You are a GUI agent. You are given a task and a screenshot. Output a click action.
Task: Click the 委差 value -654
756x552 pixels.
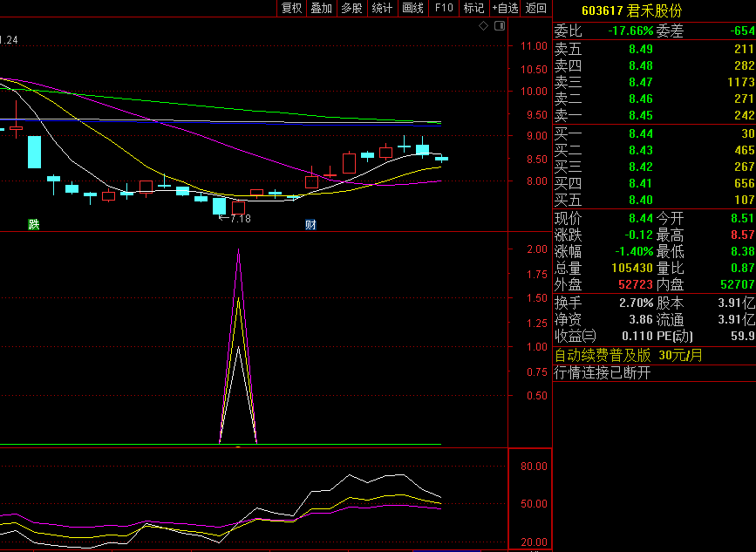743,31
